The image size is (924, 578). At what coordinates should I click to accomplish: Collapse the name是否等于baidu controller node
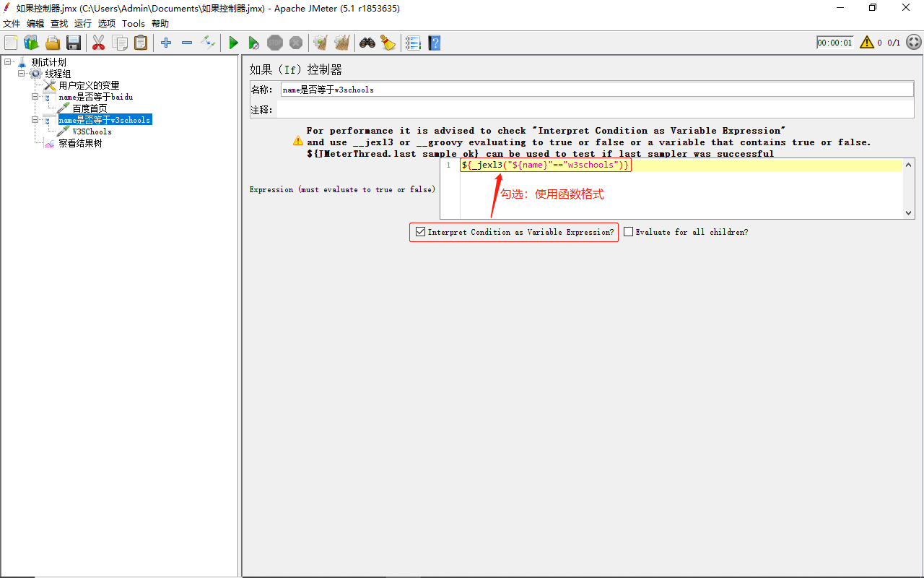tap(35, 97)
